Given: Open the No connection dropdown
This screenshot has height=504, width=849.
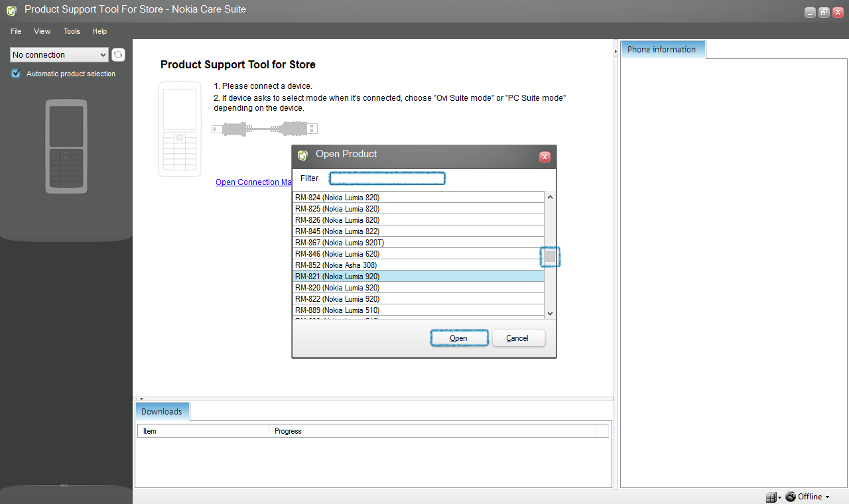Looking at the screenshot, I should (59, 54).
